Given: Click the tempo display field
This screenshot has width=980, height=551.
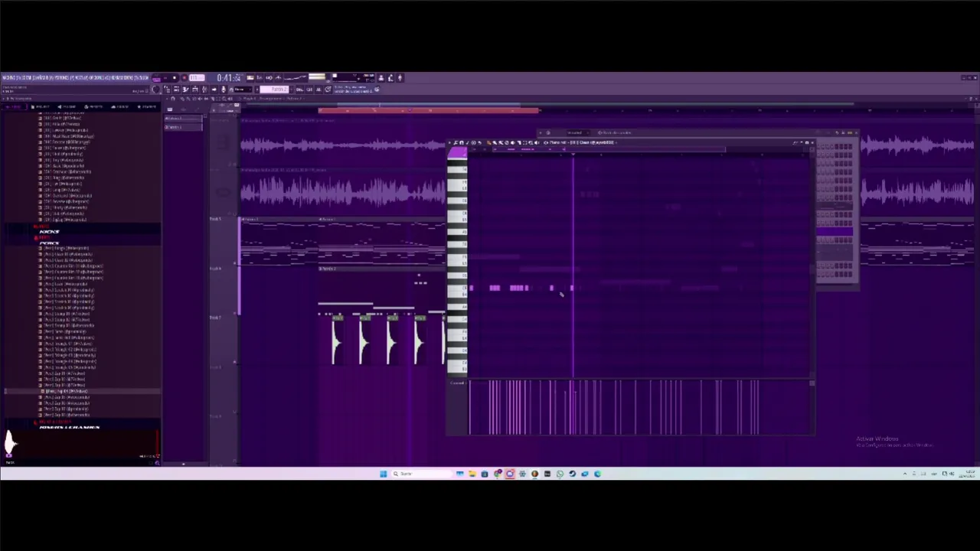Looking at the screenshot, I should pos(198,77).
